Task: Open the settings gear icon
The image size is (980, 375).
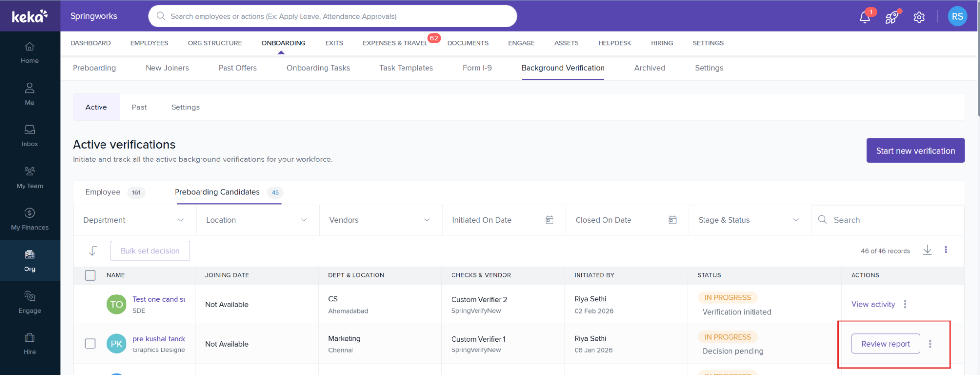Action: [x=919, y=17]
